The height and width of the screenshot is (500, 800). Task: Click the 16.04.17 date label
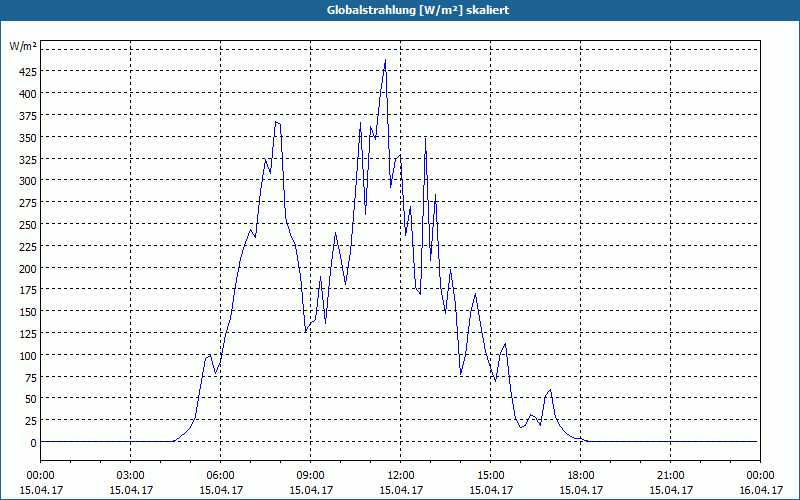point(761,490)
